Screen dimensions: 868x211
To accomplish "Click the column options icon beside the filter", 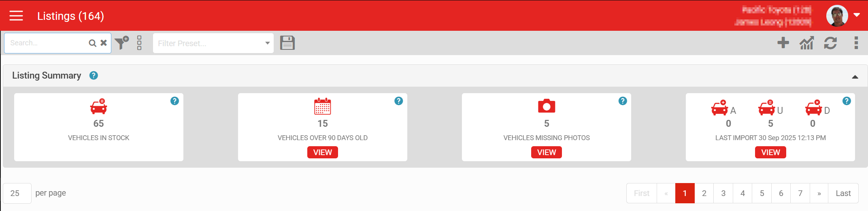I will pyautogui.click(x=139, y=43).
